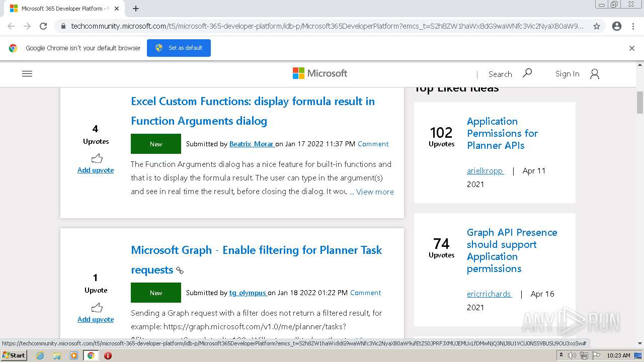Open ericrrichards's profile
644x362 pixels.
pyautogui.click(x=489, y=294)
